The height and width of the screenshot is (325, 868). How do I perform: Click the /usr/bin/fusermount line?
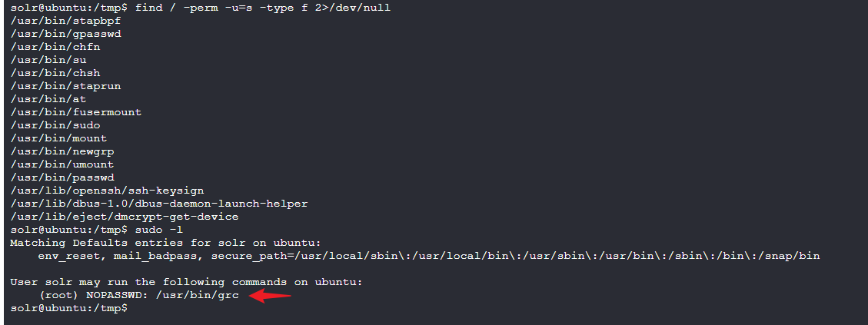(76, 112)
